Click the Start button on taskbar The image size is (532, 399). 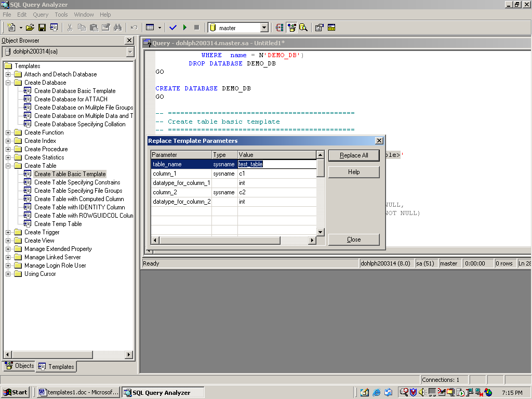[x=16, y=392]
